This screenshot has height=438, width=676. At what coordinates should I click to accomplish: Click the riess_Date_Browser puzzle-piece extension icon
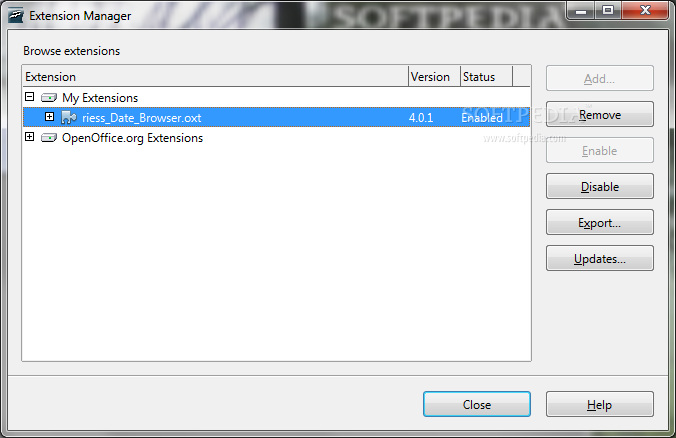(x=69, y=117)
